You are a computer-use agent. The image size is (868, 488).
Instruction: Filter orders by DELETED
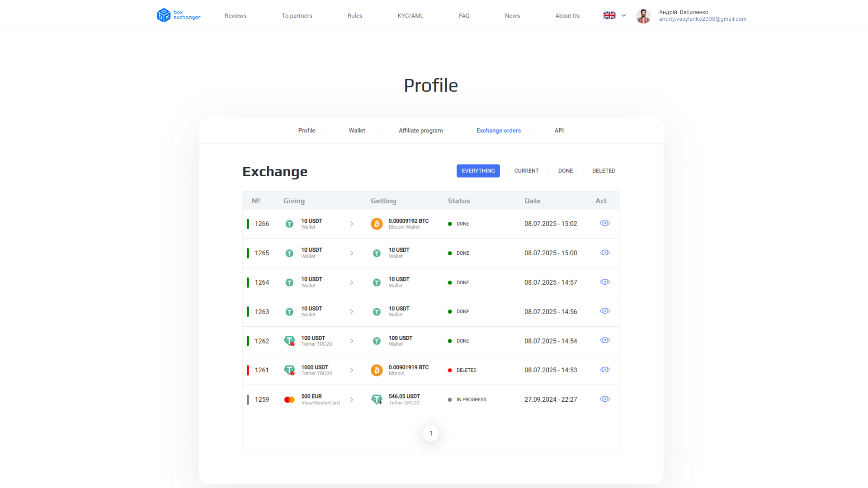604,171
